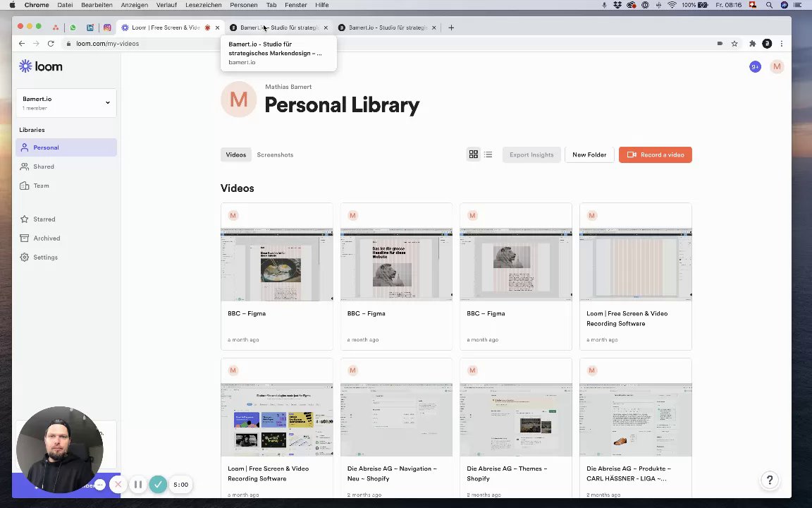The width and height of the screenshot is (812, 508).
Task: Open the Loom Free Screen video thumbnail in first row
Action: tap(635, 265)
